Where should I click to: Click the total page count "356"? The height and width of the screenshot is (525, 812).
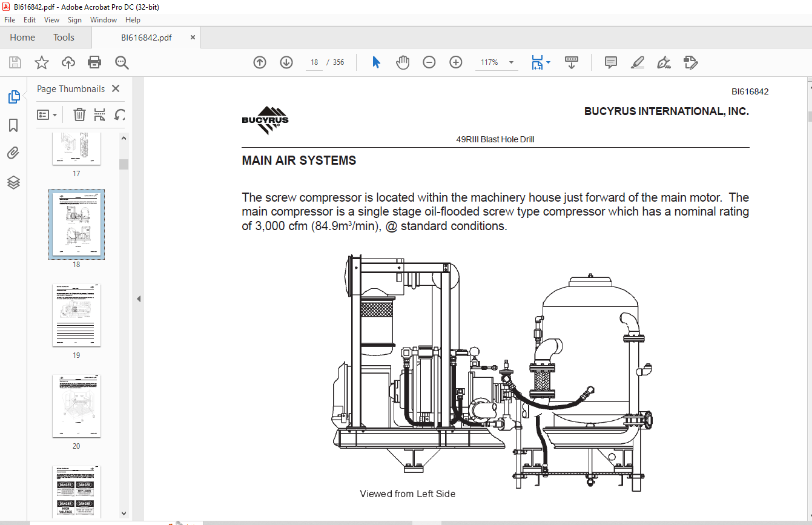click(x=338, y=62)
